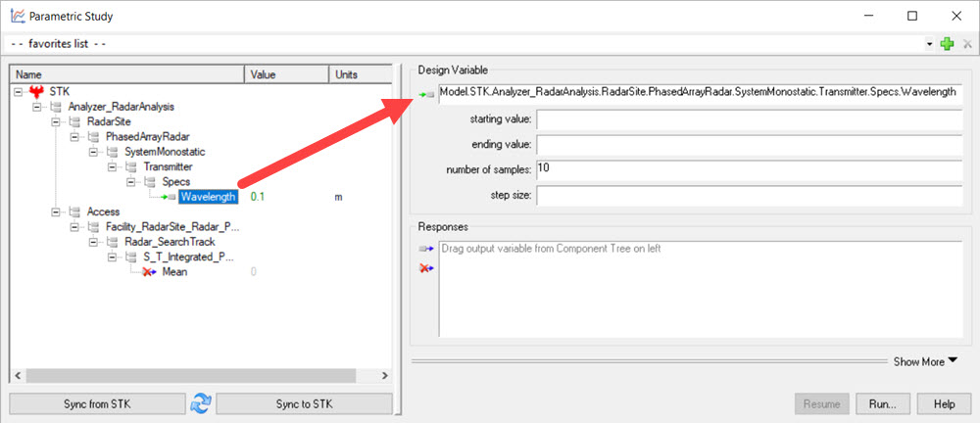Click the gray X remove favorite icon
980x423 pixels.
point(967,44)
